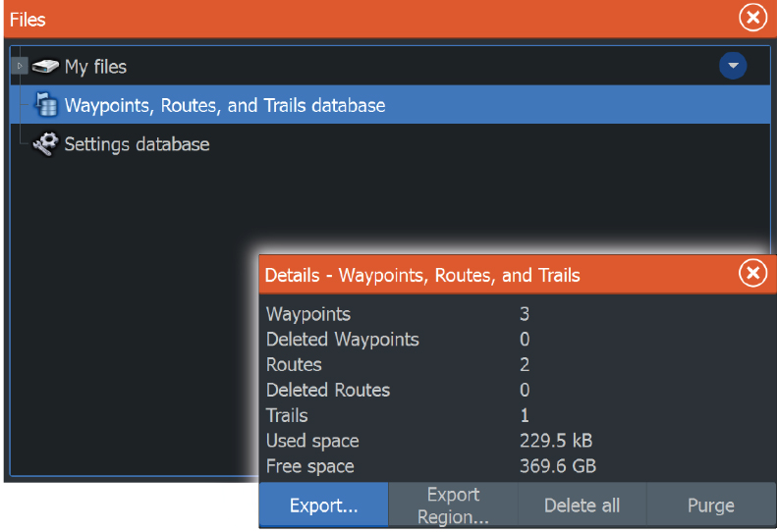Image resolution: width=777 pixels, height=532 pixels.
Task: Expand the My files tree node
Action: 20,67
